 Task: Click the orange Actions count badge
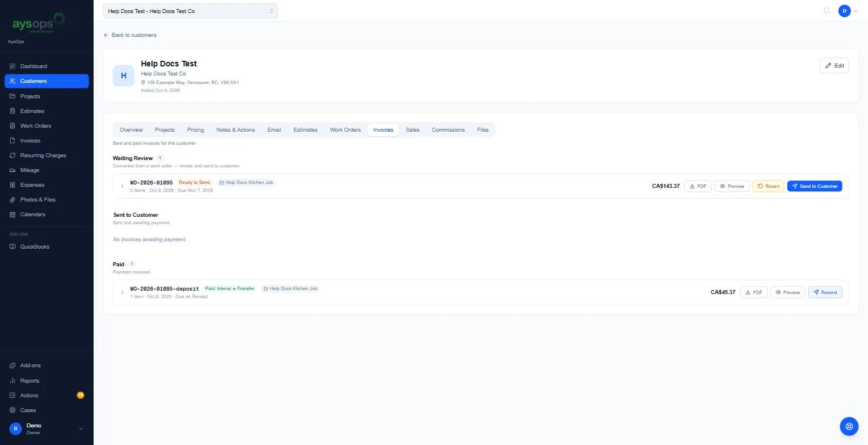click(x=81, y=395)
